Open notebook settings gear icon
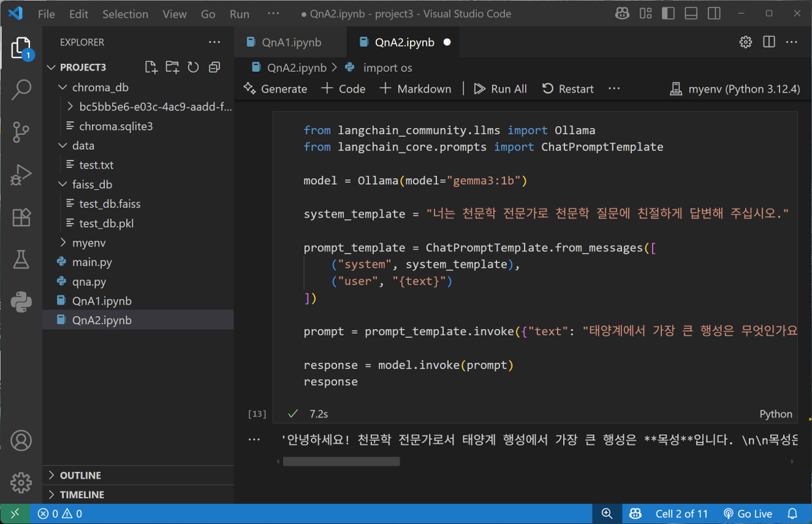812x524 pixels. click(746, 42)
